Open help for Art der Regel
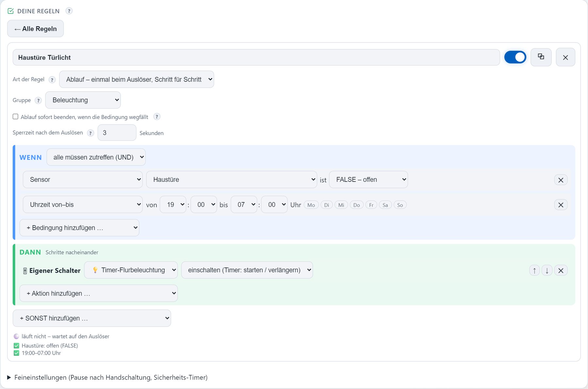Screen dimensions: 588x389 (52, 80)
